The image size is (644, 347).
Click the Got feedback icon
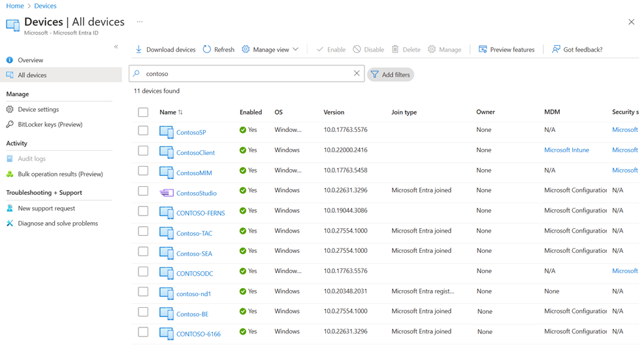coord(556,50)
